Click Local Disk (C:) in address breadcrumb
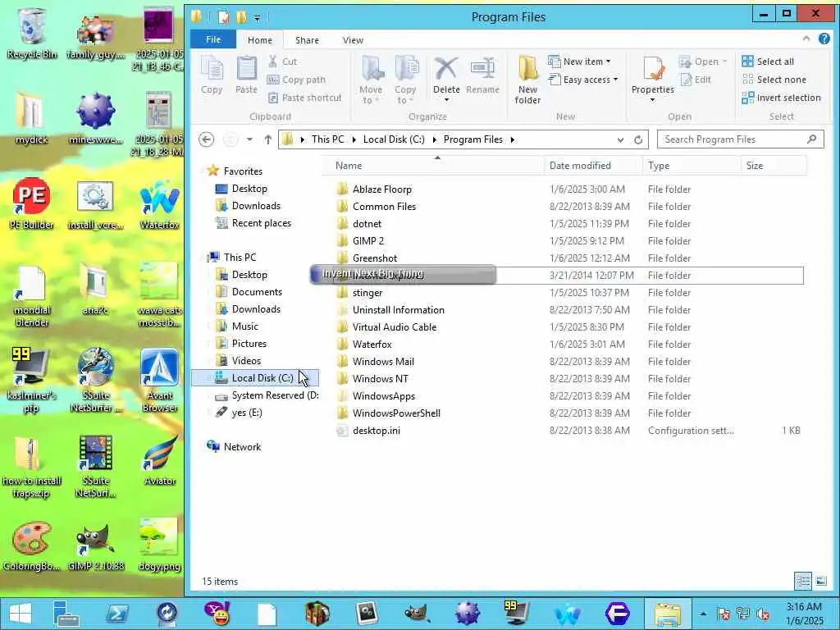 pyautogui.click(x=394, y=139)
